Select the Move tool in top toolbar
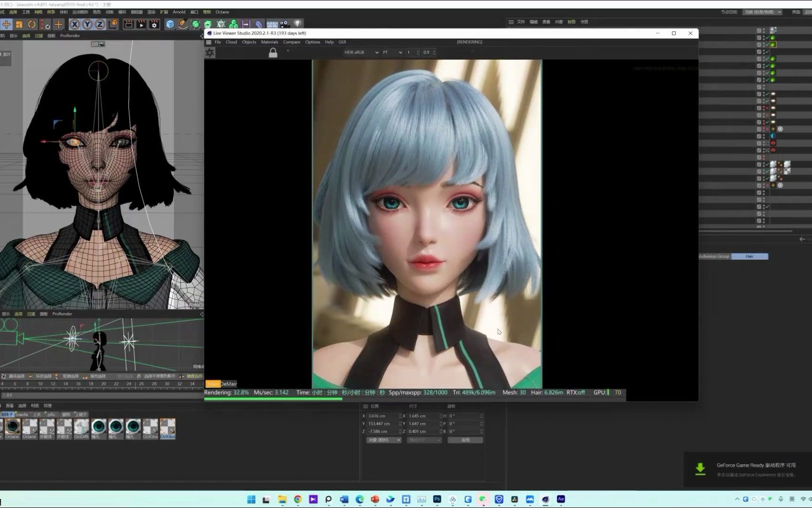This screenshot has height=508, width=812. tap(7, 24)
